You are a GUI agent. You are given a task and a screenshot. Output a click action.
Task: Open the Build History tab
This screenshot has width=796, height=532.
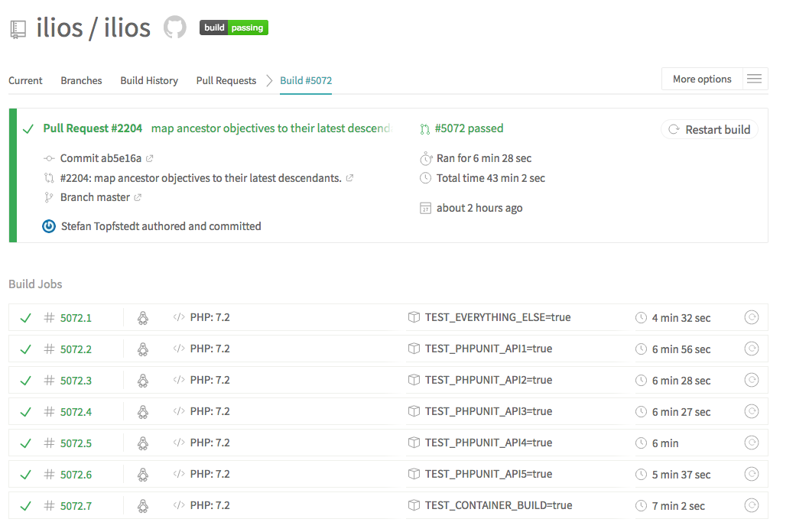(x=149, y=81)
